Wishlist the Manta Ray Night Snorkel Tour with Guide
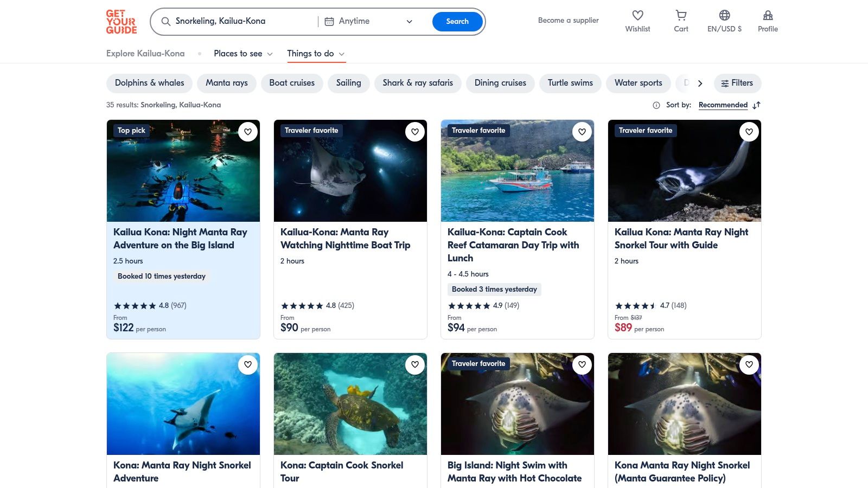868x488 pixels. (x=749, y=132)
